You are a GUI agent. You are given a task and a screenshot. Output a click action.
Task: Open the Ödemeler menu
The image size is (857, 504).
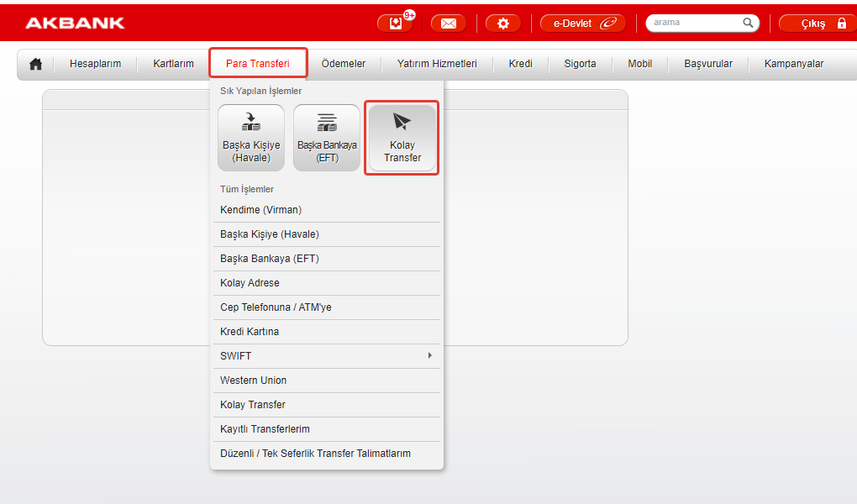coord(344,64)
